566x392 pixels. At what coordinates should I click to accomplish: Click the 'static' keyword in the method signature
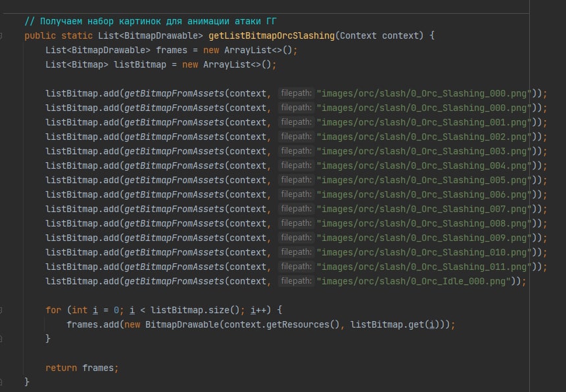77,35
